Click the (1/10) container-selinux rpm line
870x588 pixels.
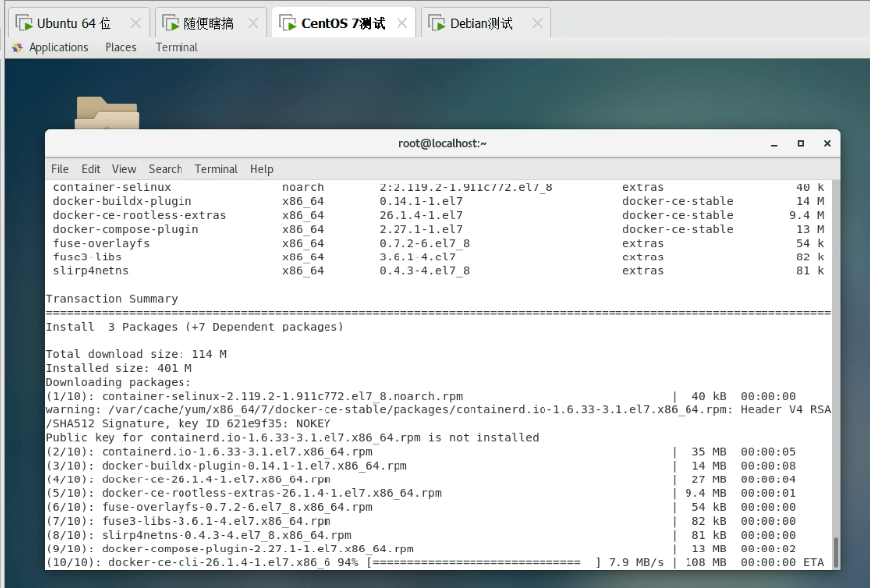[x=421, y=396]
